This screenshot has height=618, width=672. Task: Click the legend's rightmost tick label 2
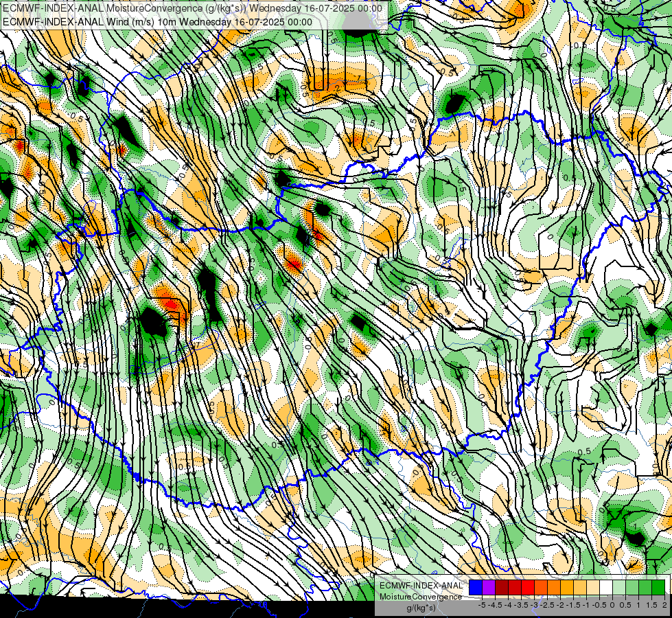[664, 605]
